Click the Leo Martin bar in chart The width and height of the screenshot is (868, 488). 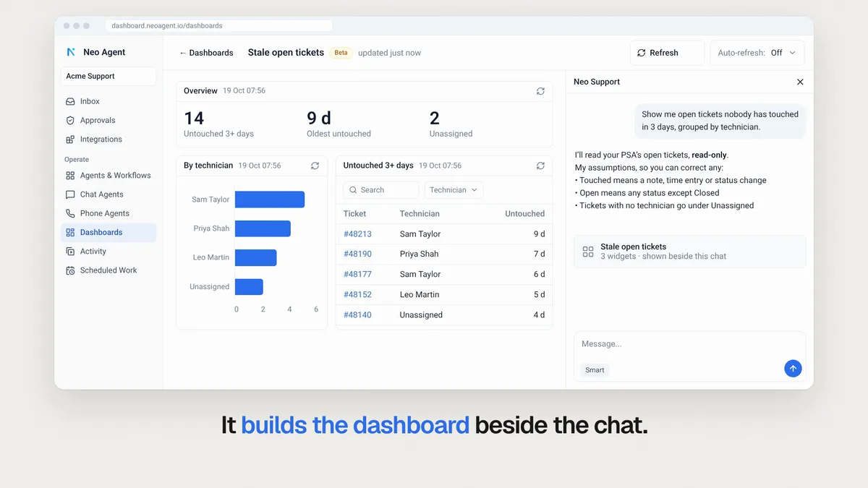pos(256,257)
